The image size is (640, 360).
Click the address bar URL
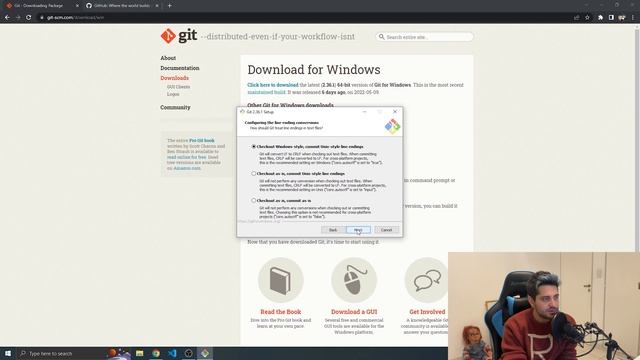click(75, 18)
